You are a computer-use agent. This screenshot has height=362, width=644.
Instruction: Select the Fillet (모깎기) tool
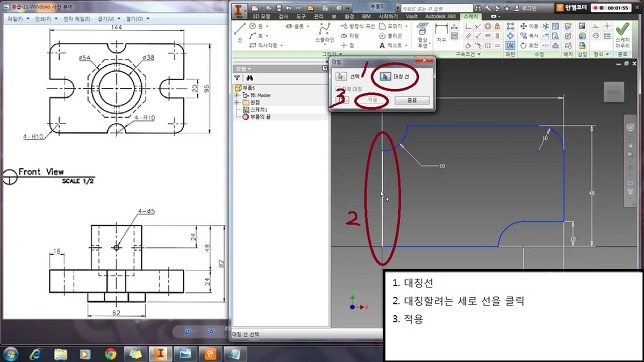[x=391, y=26]
